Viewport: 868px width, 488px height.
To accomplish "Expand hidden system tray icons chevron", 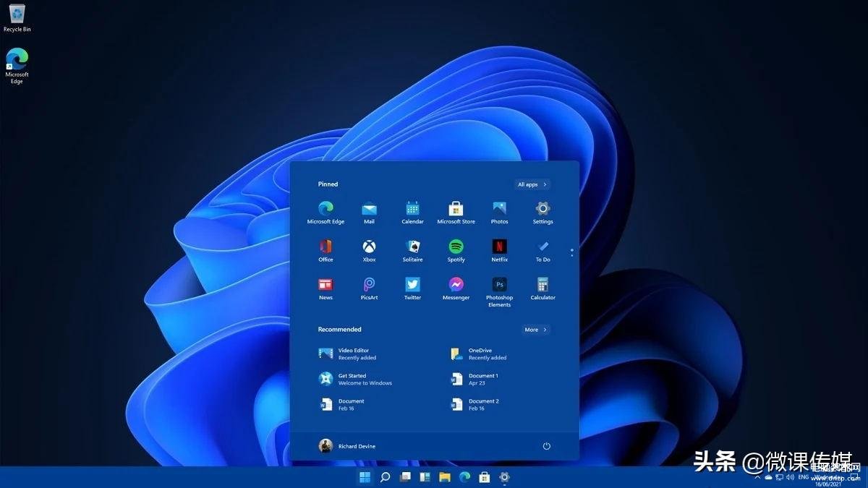I will [x=757, y=477].
